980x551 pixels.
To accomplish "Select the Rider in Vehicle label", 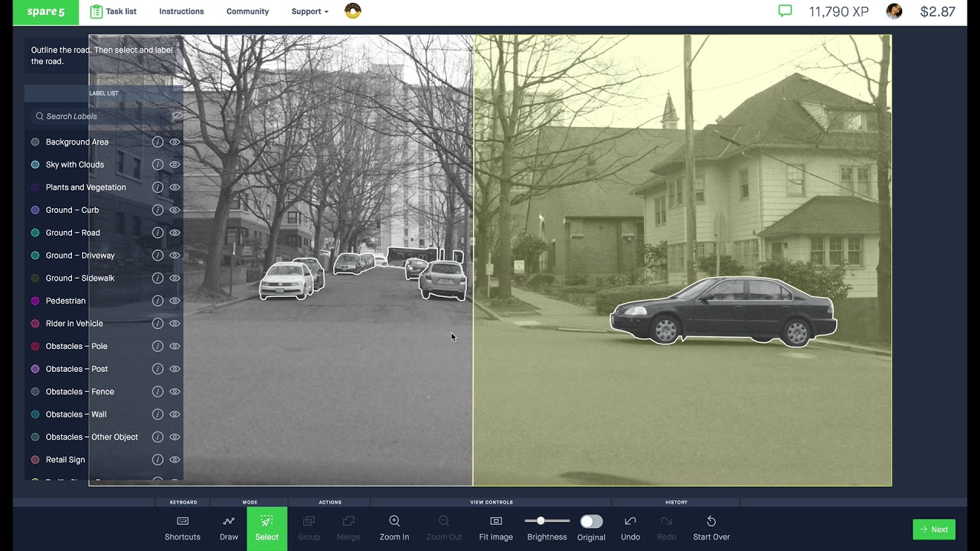I will coord(74,323).
